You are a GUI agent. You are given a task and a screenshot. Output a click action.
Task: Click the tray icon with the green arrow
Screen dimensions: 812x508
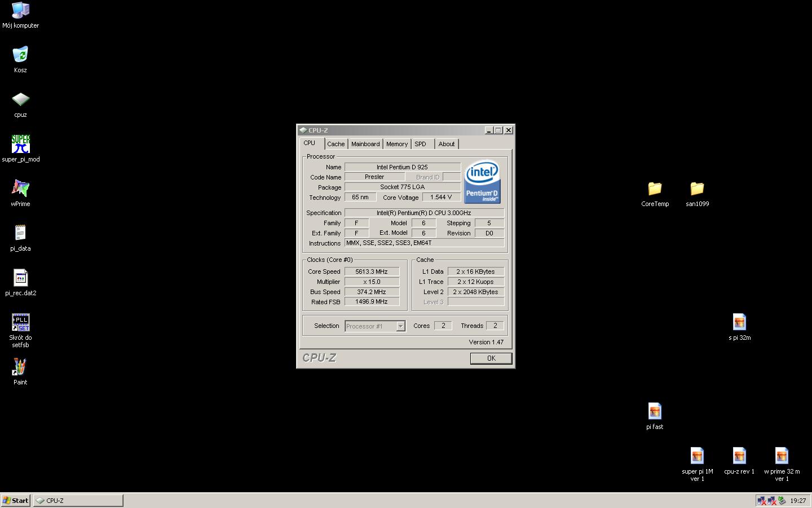782,501
